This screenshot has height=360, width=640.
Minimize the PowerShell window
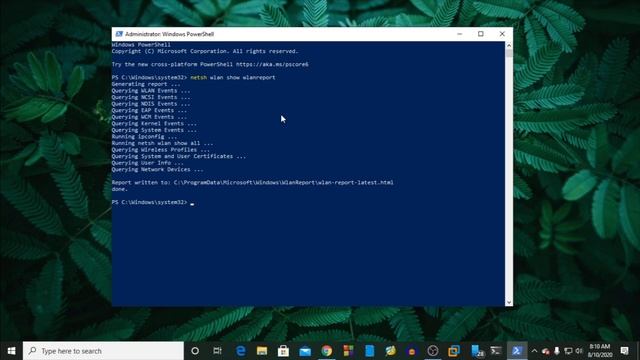[460, 34]
